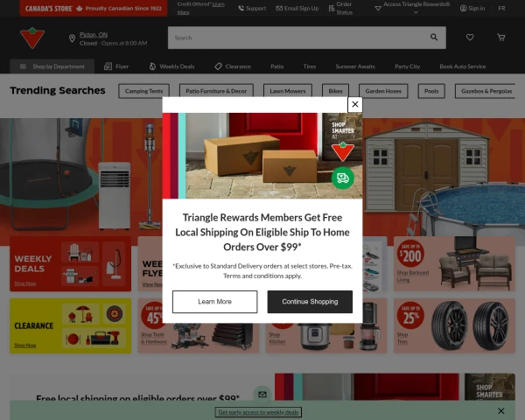Open Shop Tires promo link

click(x=402, y=338)
